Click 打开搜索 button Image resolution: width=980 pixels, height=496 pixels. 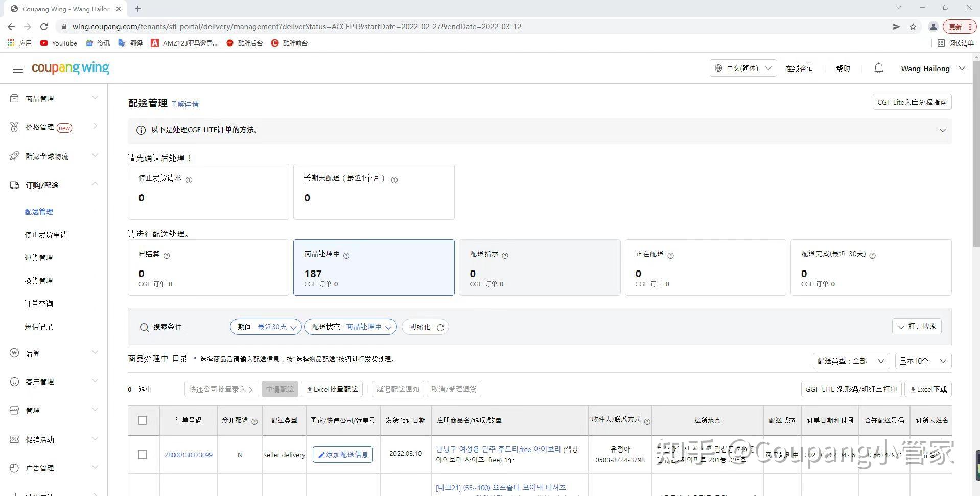pos(917,327)
